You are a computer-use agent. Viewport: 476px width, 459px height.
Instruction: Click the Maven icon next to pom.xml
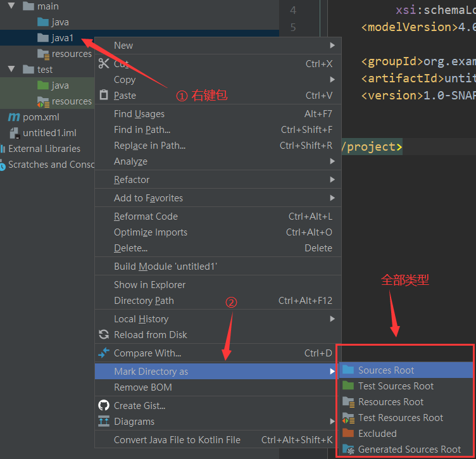[x=14, y=117]
